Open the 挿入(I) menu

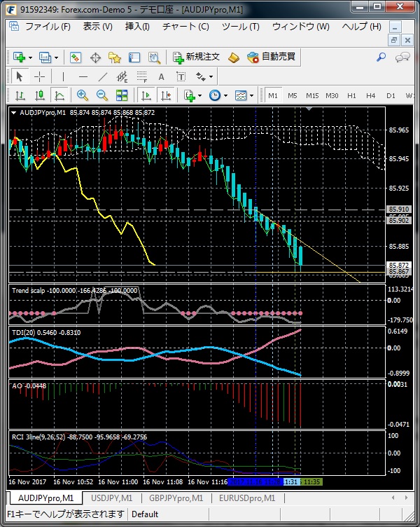pos(137,27)
